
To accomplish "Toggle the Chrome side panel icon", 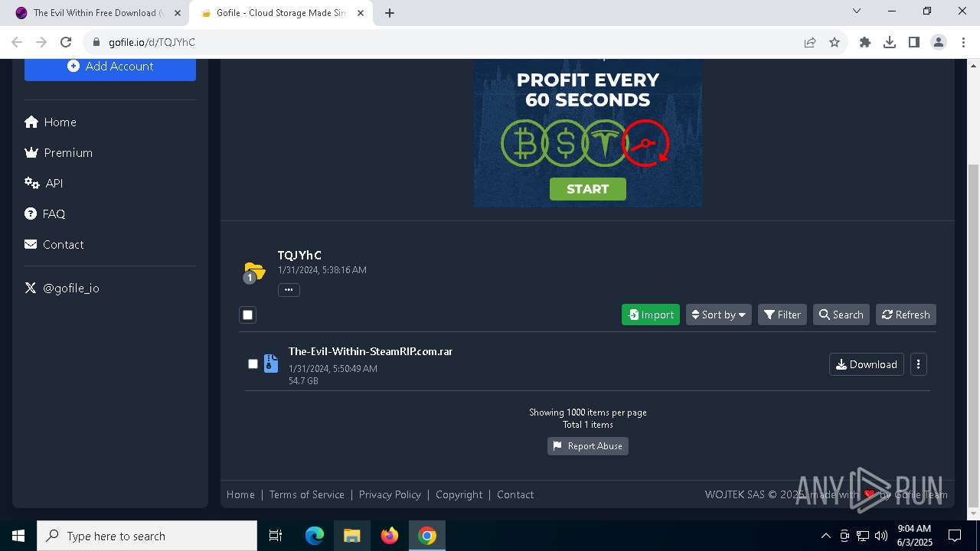I will tap(914, 42).
